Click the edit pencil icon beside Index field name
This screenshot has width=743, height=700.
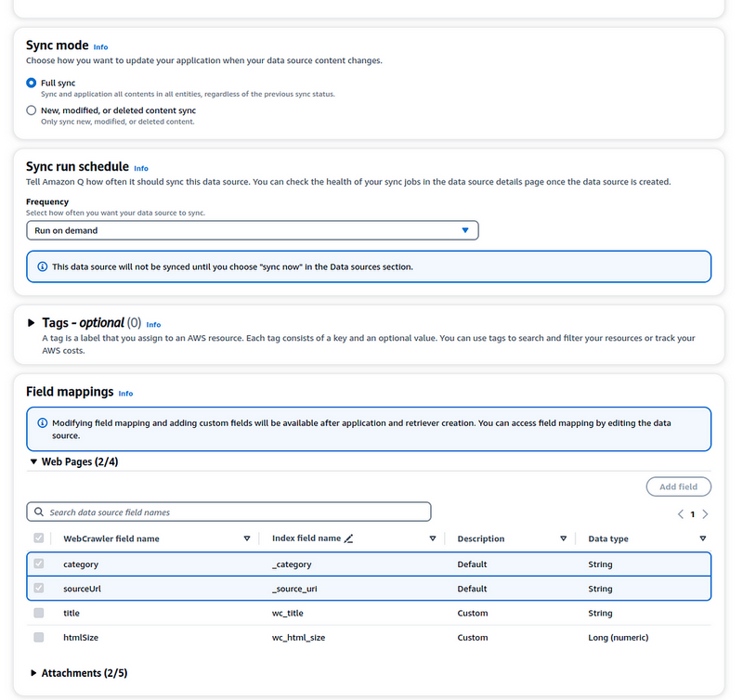tap(348, 538)
